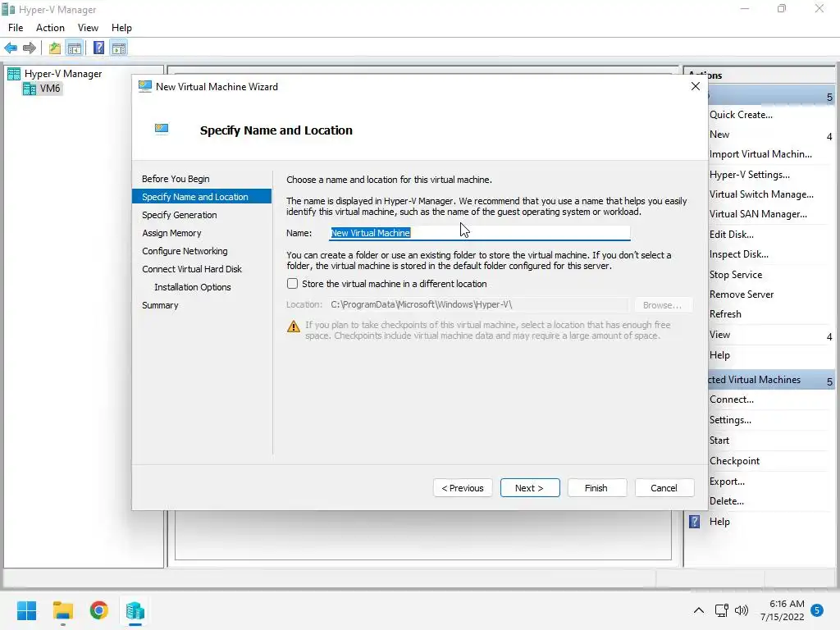
Task: Click the Previous button
Action: pyautogui.click(x=463, y=488)
